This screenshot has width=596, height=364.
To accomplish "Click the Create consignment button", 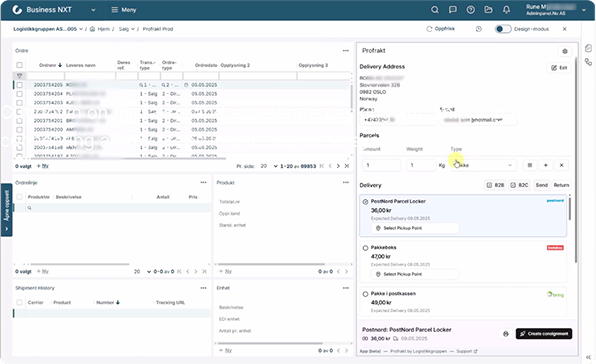I will [544, 334].
